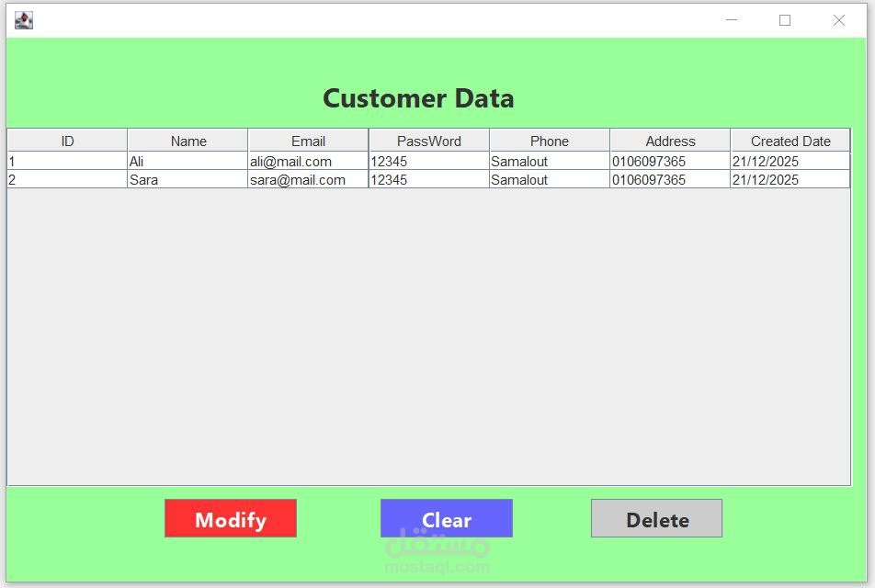Click the Java app icon in title bar
This screenshot has height=588, width=875.
click(x=24, y=20)
